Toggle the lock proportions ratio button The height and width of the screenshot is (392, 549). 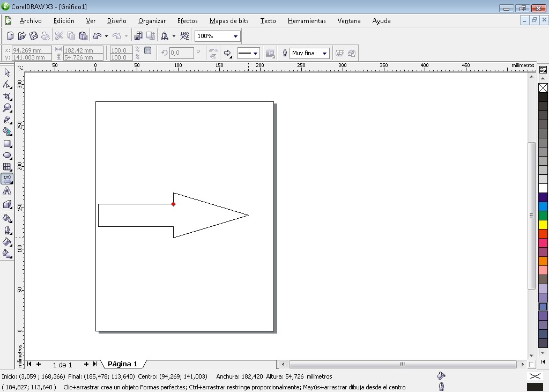(x=147, y=51)
